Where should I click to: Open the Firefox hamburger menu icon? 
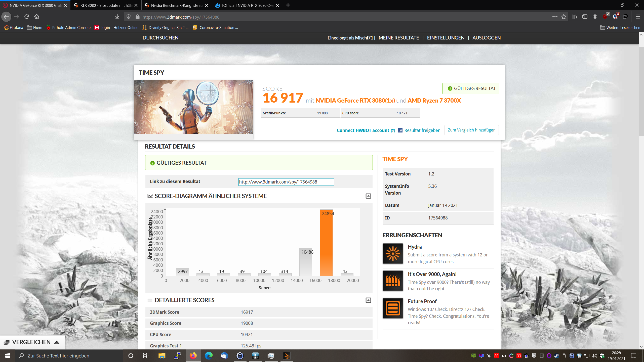click(x=638, y=17)
